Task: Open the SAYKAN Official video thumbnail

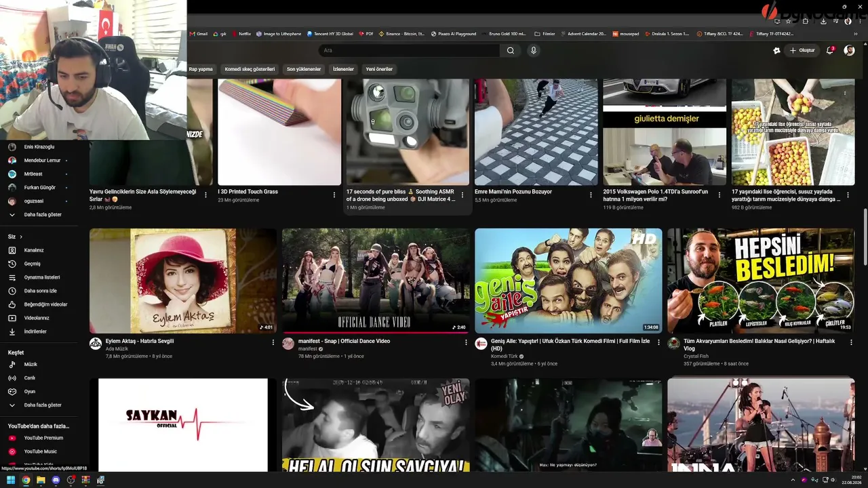Action: click(x=183, y=425)
